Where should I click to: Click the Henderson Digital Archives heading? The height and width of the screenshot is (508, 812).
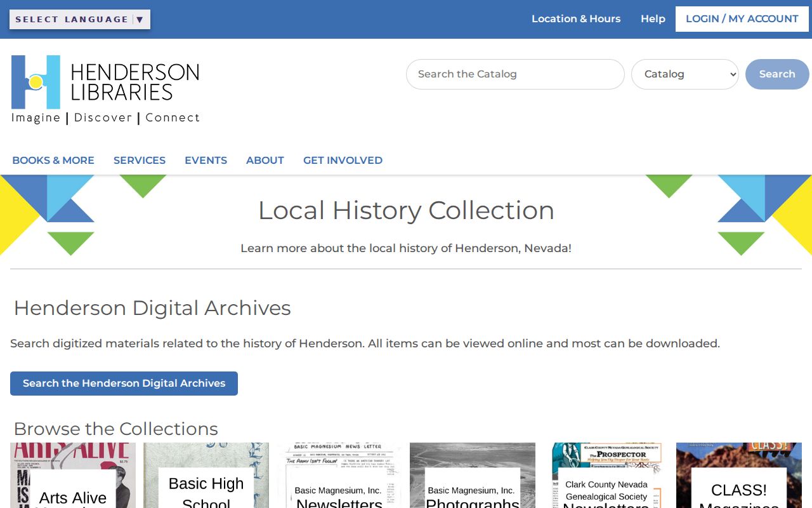tap(152, 308)
